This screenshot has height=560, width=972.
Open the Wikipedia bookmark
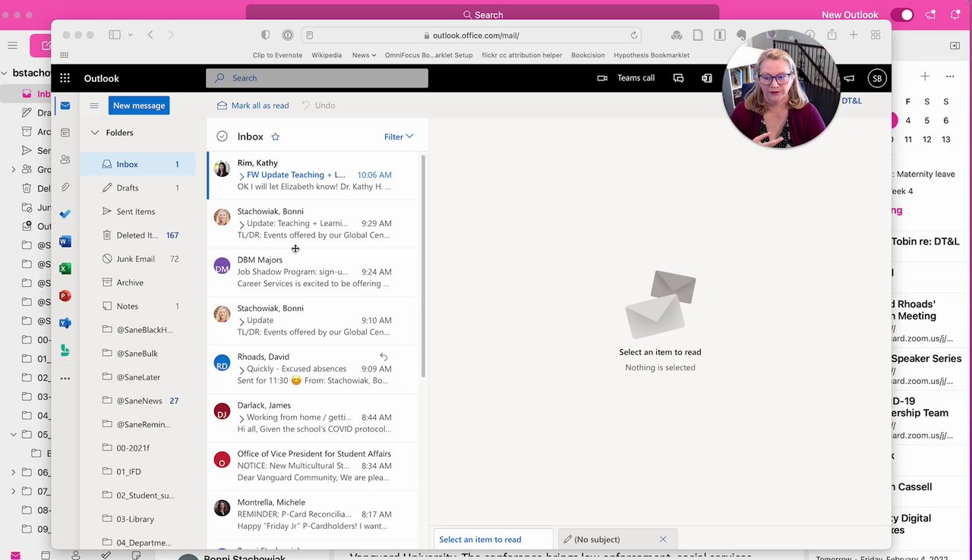coord(327,55)
